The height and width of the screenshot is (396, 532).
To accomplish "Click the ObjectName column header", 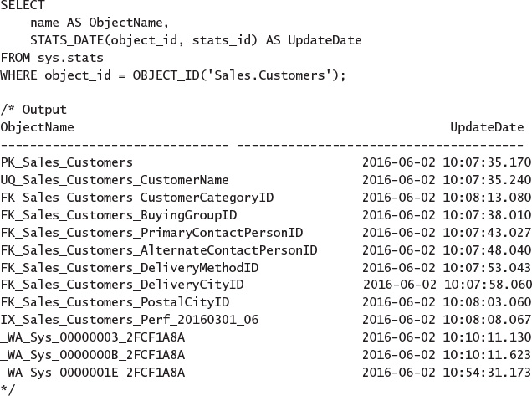I will pyautogui.click(x=37, y=128).
